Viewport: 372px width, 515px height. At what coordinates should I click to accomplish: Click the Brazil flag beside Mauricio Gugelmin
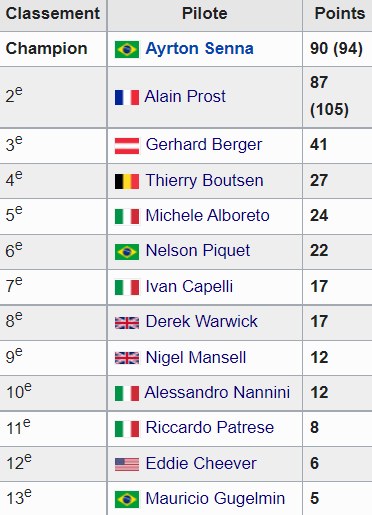click(127, 499)
